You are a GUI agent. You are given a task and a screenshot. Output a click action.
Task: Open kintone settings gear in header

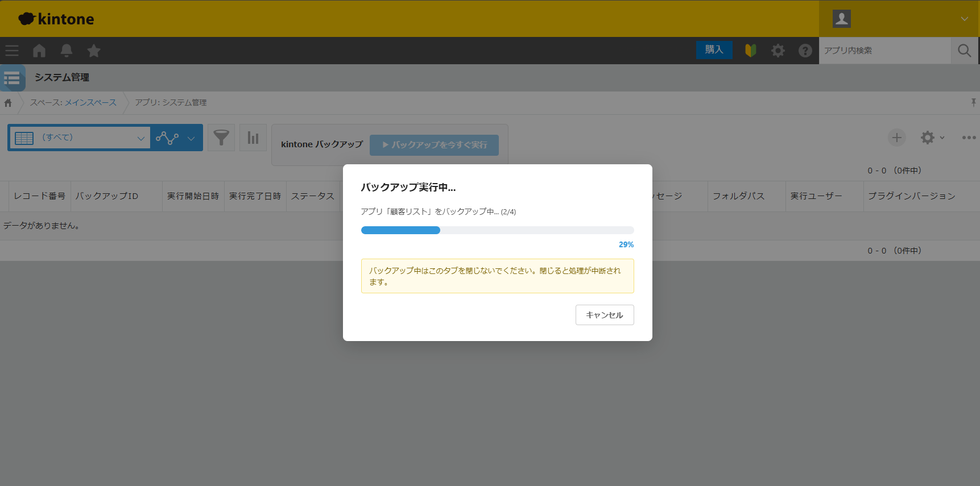(778, 51)
